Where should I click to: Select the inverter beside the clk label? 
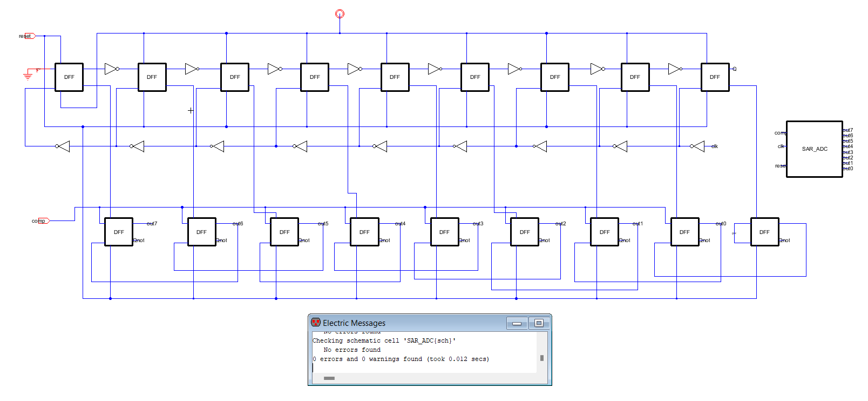(698, 146)
